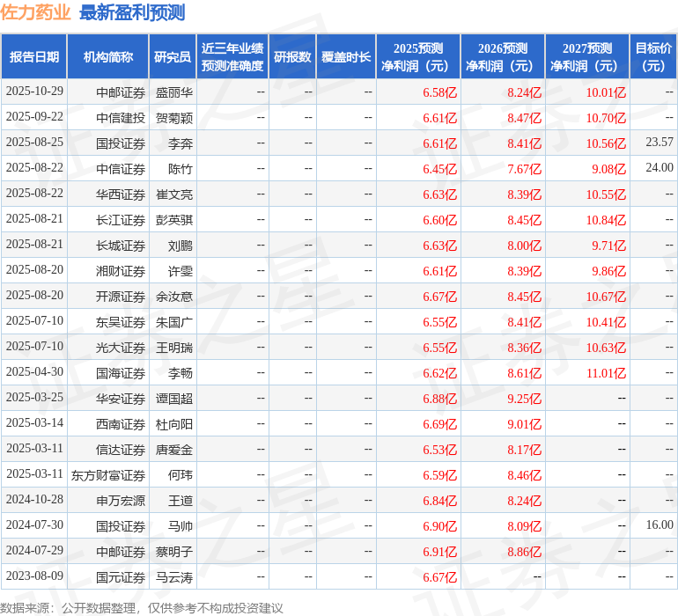Screen dimensions: 678x616
Task: Select the 东方财富证券 institution cell
Action: tap(108, 475)
